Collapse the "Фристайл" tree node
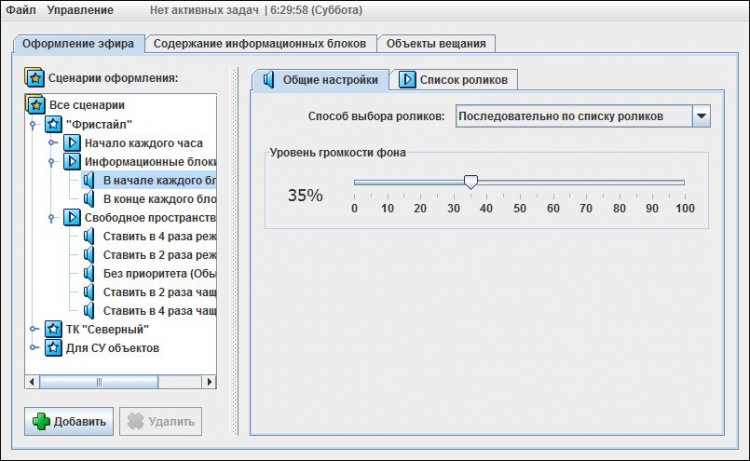This screenshot has width=750, height=461. (33, 125)
